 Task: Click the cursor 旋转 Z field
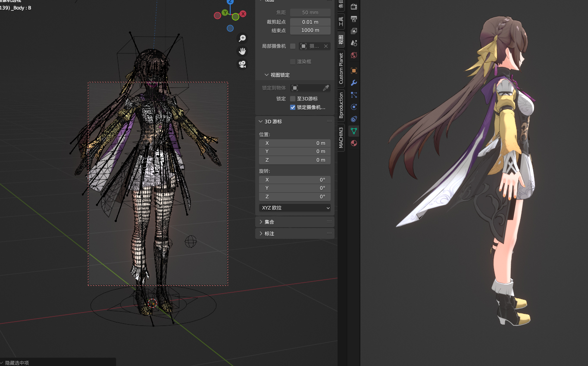tap(295, 197)
